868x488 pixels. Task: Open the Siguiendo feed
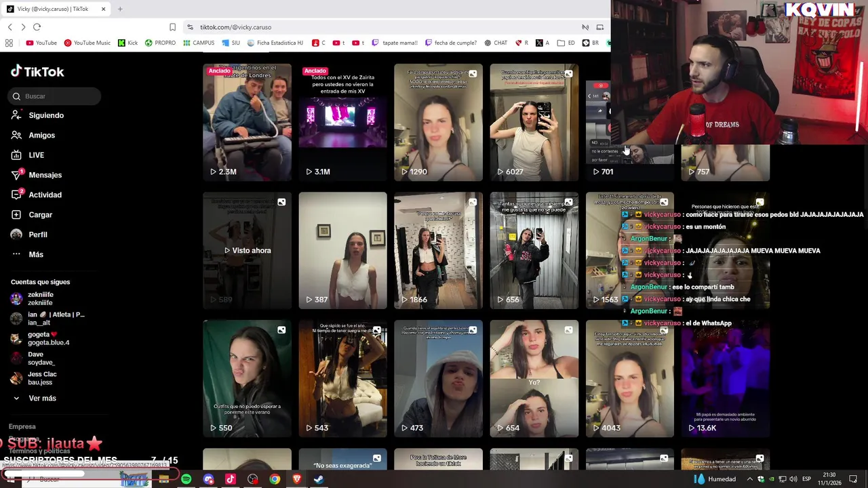tap(38, 115)
